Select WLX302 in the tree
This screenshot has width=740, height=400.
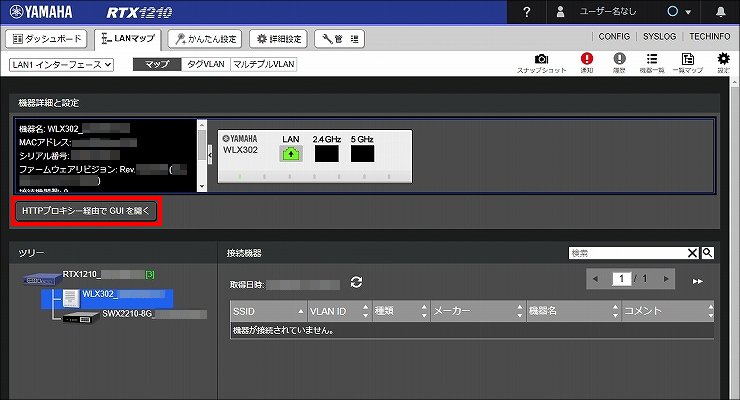(124, 294)
